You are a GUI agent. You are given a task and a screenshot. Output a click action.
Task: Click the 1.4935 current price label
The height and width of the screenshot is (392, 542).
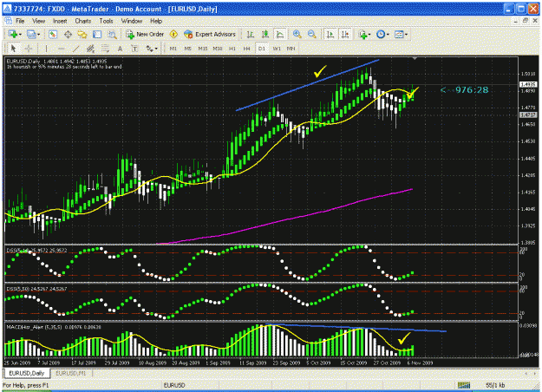[x=528, y=84]
